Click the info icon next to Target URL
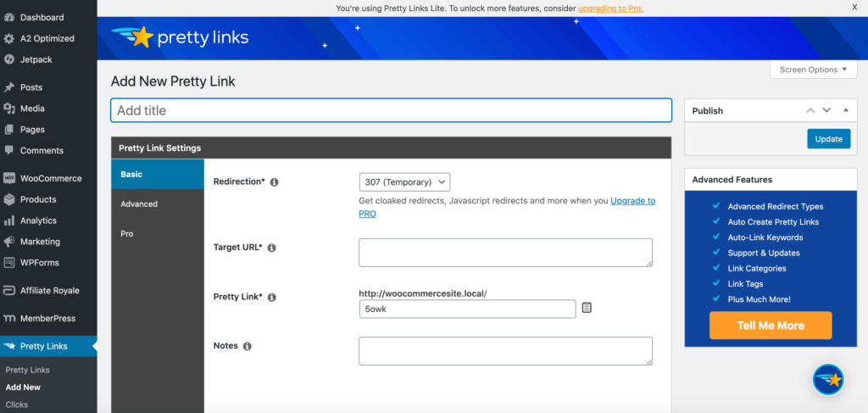 click(271, 248)
